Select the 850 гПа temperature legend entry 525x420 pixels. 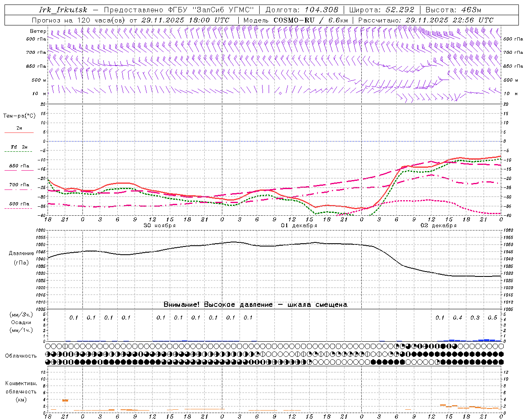point(19,166)
